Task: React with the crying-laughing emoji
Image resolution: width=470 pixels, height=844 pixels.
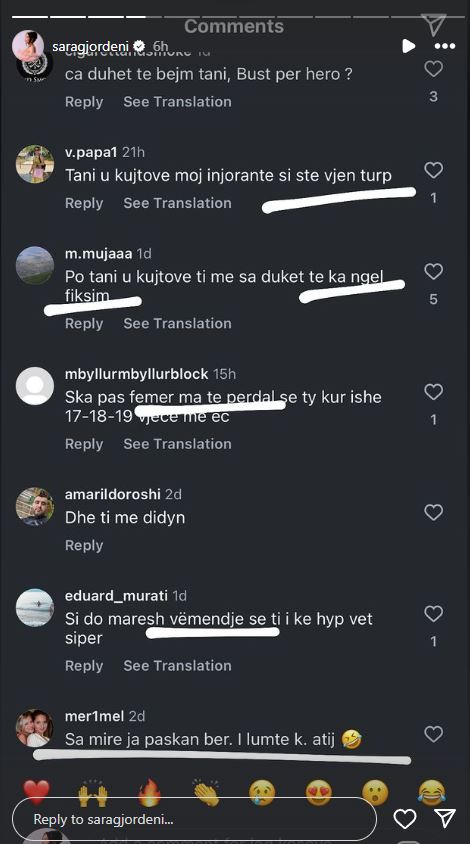Action: click(432, 792)
